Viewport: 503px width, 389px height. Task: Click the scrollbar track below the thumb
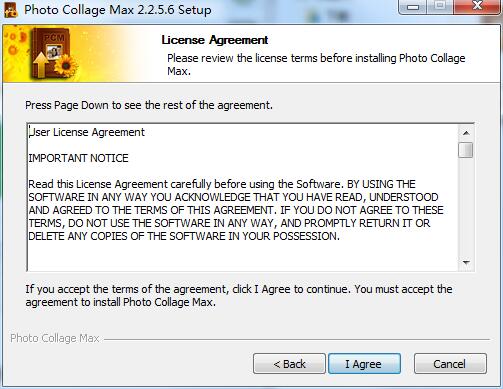pos(466,207)
